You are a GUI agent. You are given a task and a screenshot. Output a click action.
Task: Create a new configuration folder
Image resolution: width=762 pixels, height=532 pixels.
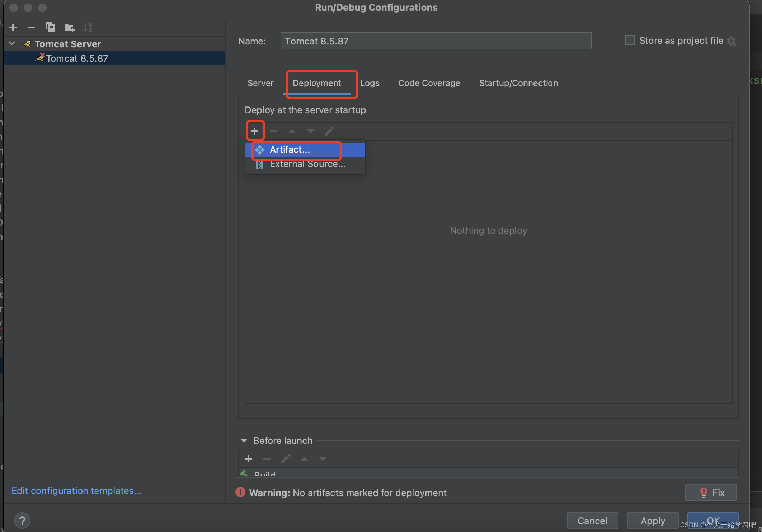(69, 27)
